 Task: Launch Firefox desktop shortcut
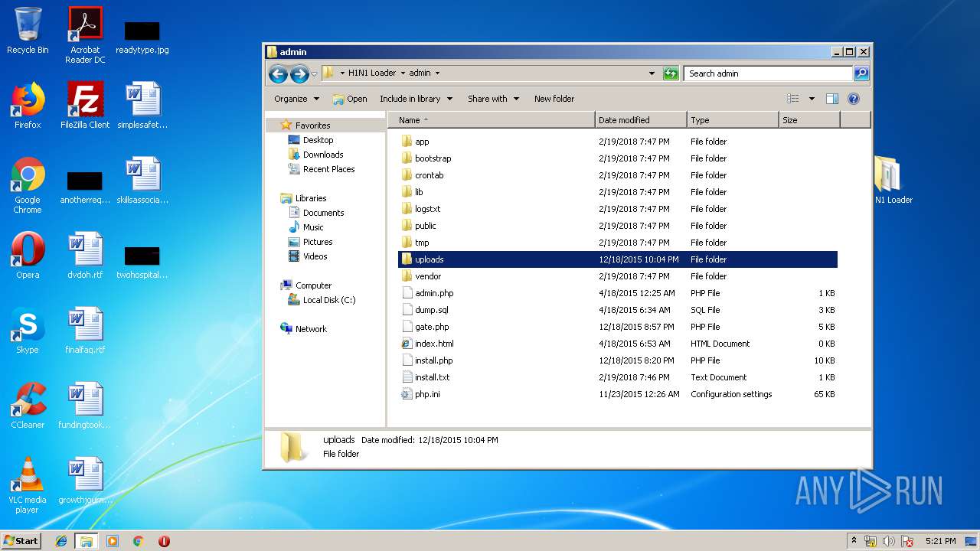[28, 106]
